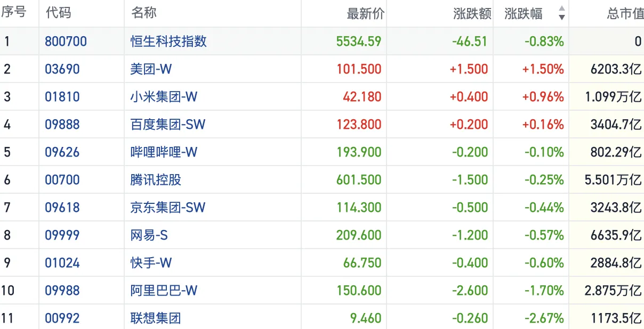Click the market cap 5.501万亿
This screenshot has height=329, width=644.
click(613, 179)
